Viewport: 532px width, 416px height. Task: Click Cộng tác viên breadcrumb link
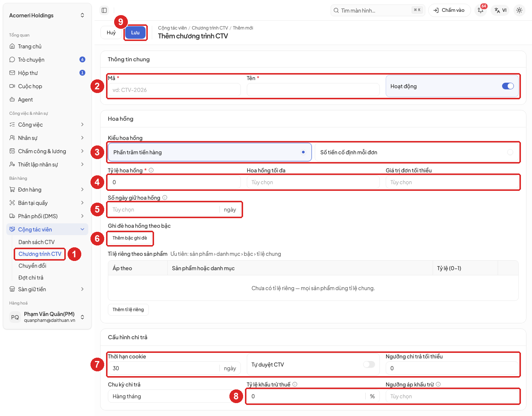pyautogui.click(x=173, y=28)
